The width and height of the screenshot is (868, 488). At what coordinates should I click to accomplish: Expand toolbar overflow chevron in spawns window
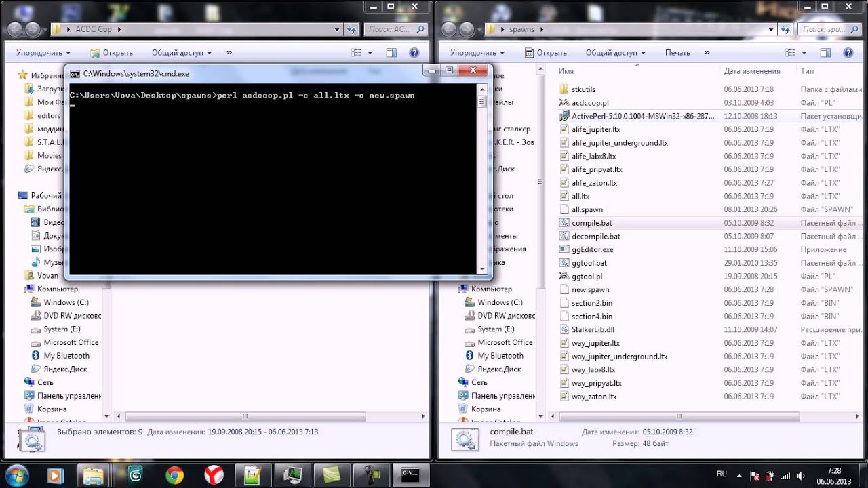tap(707, 53)
